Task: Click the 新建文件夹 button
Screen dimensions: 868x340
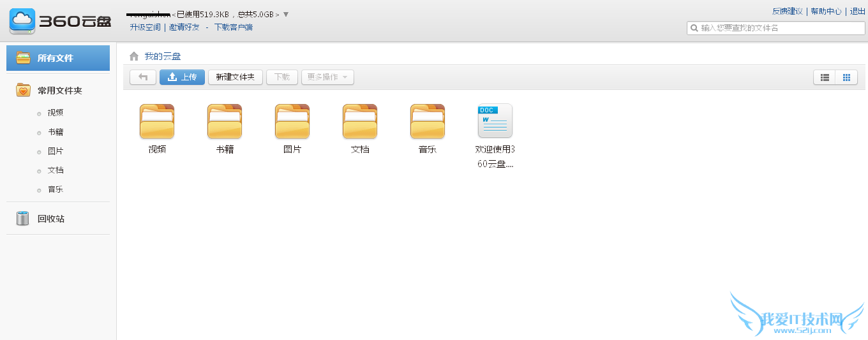Action: (x=236, y=77)
